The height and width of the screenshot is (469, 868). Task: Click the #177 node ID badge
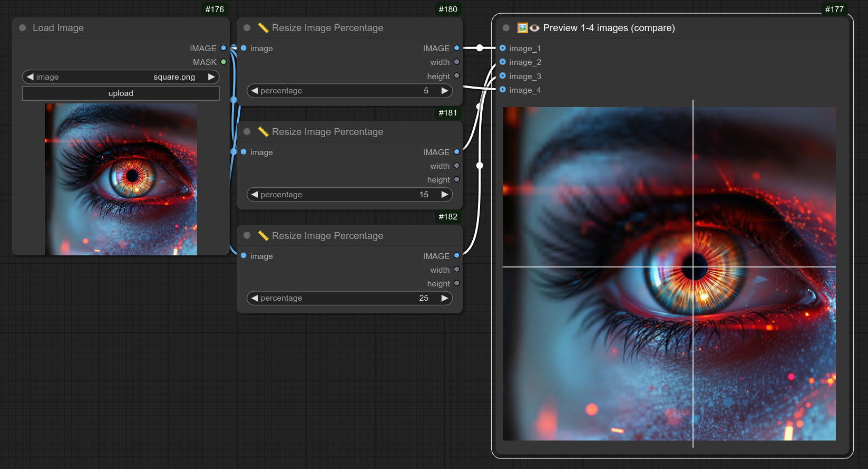click(x=834, y=9)
